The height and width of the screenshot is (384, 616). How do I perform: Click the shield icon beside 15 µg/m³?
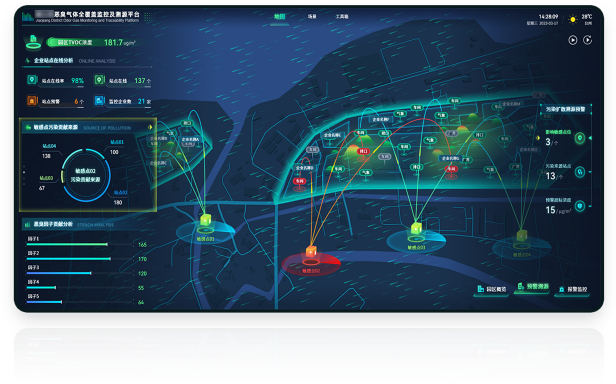[580, 206]
